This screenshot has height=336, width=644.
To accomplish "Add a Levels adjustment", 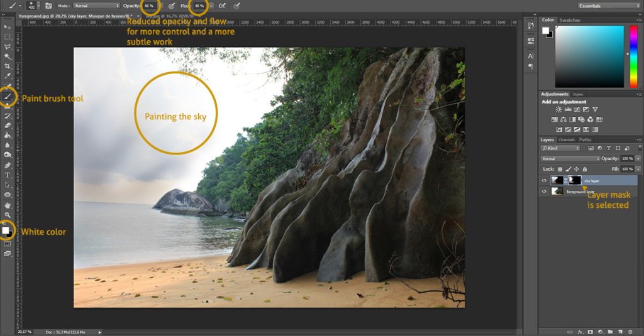I will (568, 109).
